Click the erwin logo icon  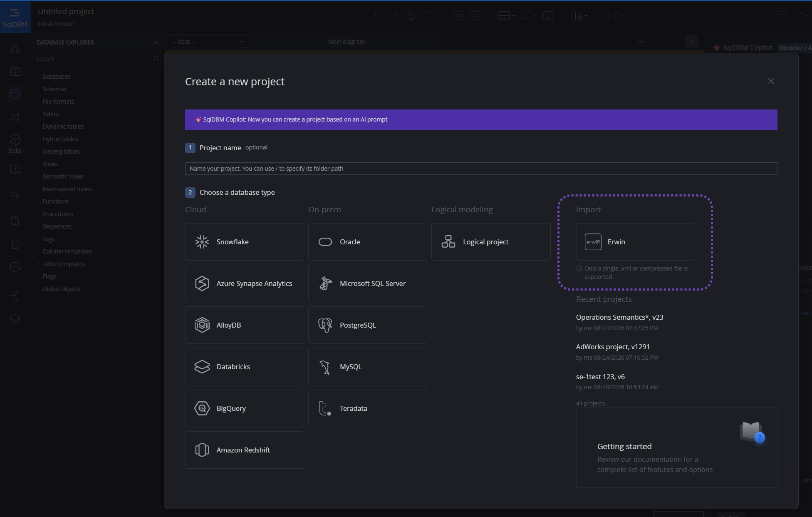pos(593,242)
